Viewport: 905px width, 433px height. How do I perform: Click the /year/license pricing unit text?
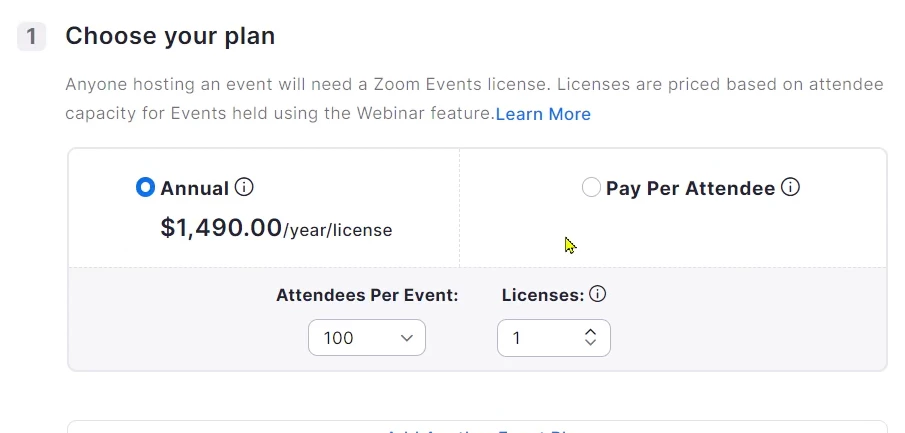pyautogui.click(x=338, y=231)
